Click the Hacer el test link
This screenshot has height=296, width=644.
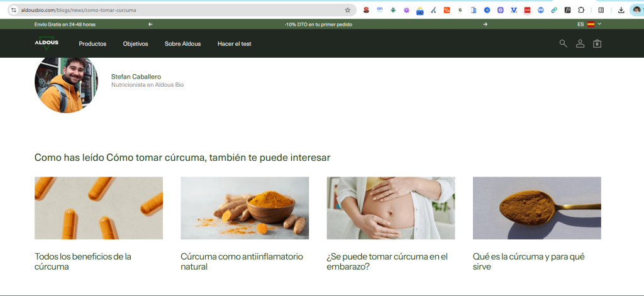[234, 44]
